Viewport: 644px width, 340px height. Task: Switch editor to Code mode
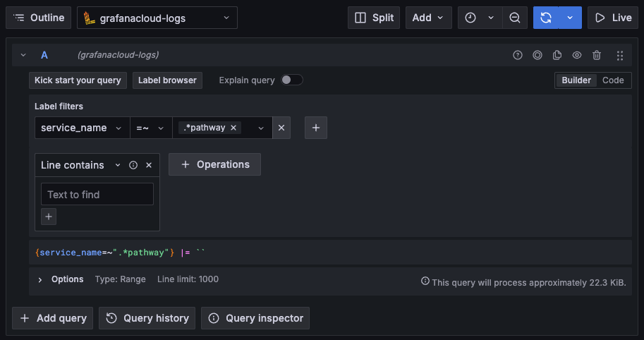coord(612,80)
